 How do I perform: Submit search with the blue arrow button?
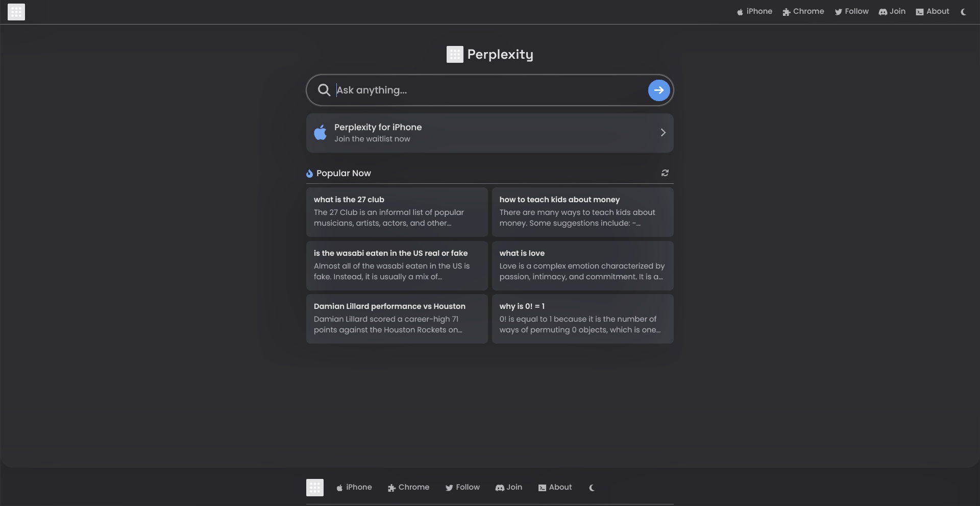coord(659,90)
